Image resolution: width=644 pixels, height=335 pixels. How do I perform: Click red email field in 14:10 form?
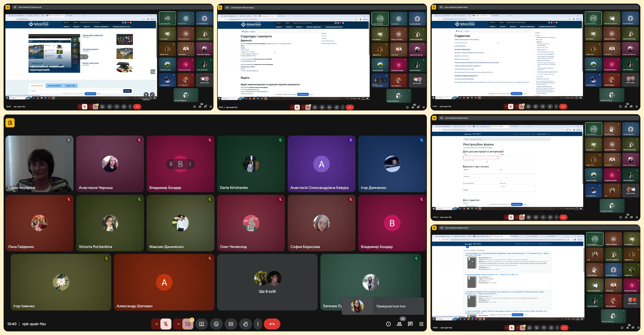[481, 157]
